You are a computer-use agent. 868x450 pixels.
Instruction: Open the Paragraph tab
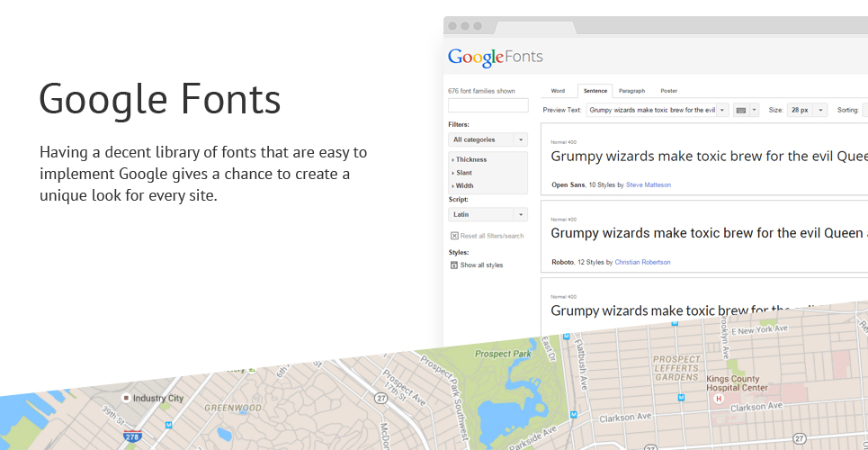tap(631, 91)
